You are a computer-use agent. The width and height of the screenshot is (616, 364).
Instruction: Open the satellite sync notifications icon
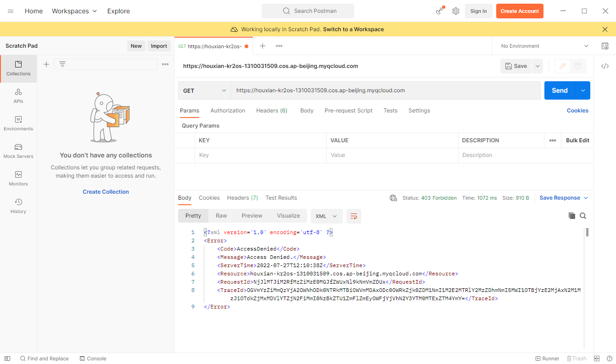pos(440,11)
